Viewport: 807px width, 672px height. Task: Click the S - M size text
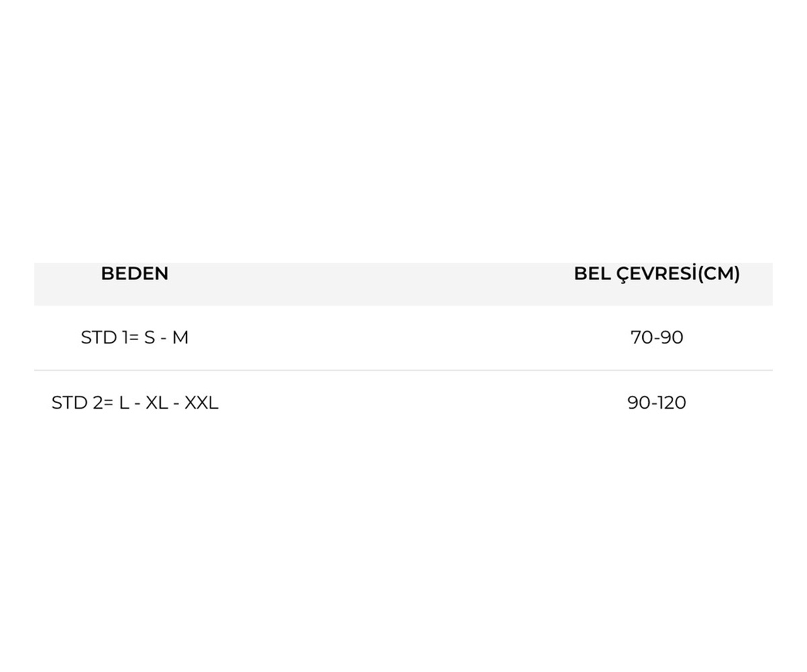(x=166, y=337)
